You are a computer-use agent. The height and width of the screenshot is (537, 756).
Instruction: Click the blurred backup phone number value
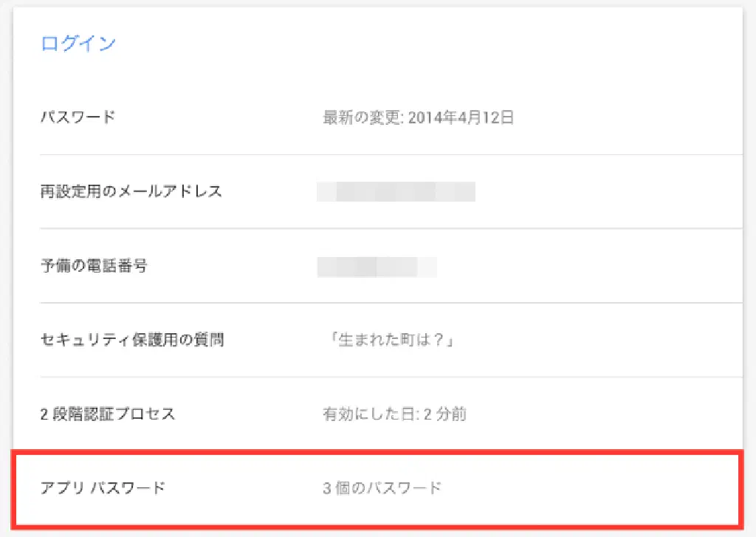(x=377, y=266)
